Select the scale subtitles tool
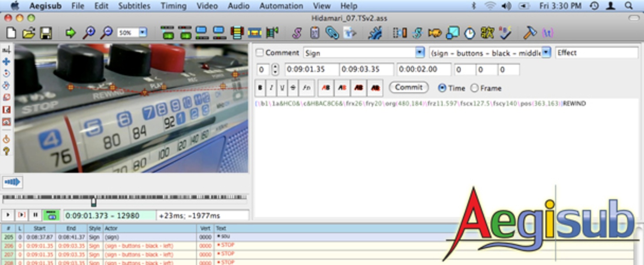644x265 pixels. pos(6,98)
